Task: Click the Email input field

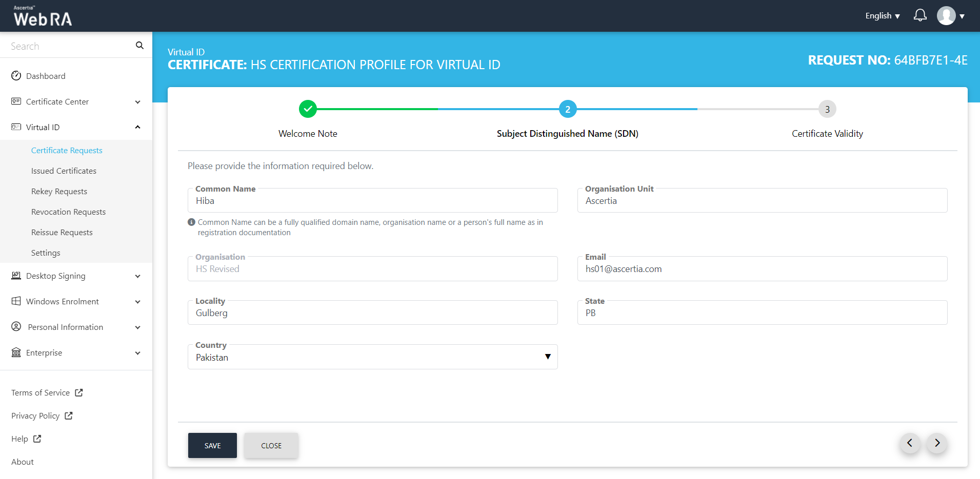Action: (x=762, y=269)
